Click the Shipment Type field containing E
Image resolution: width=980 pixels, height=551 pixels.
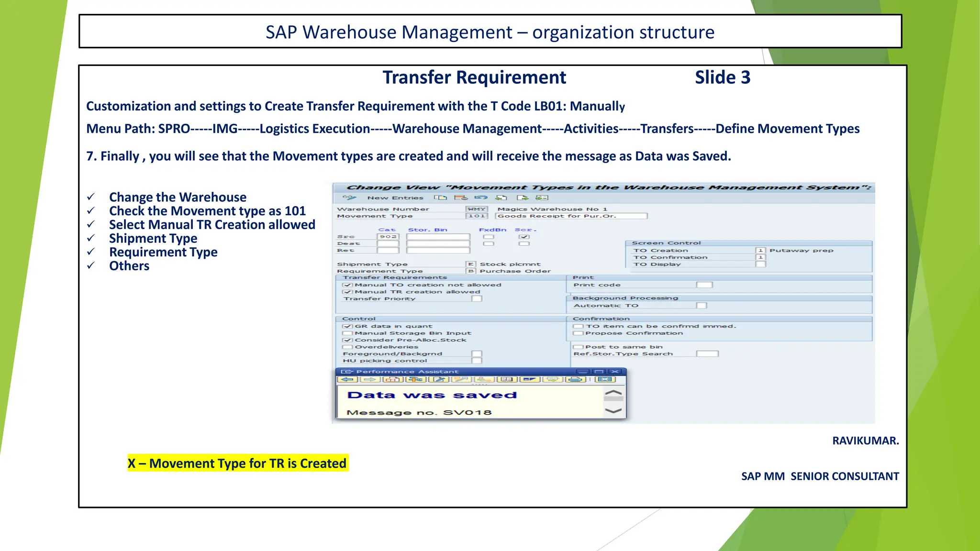pos(470,264)
